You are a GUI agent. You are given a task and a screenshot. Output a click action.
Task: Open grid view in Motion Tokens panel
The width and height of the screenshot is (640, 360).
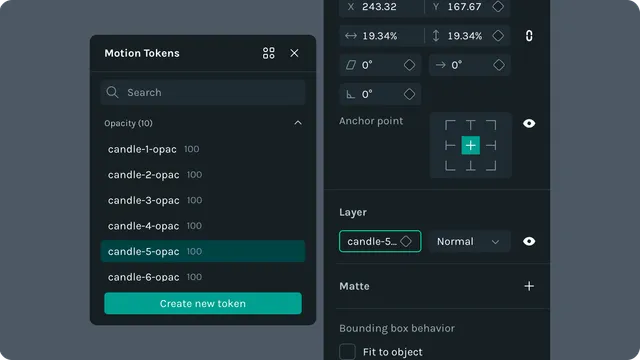point(269,53)
